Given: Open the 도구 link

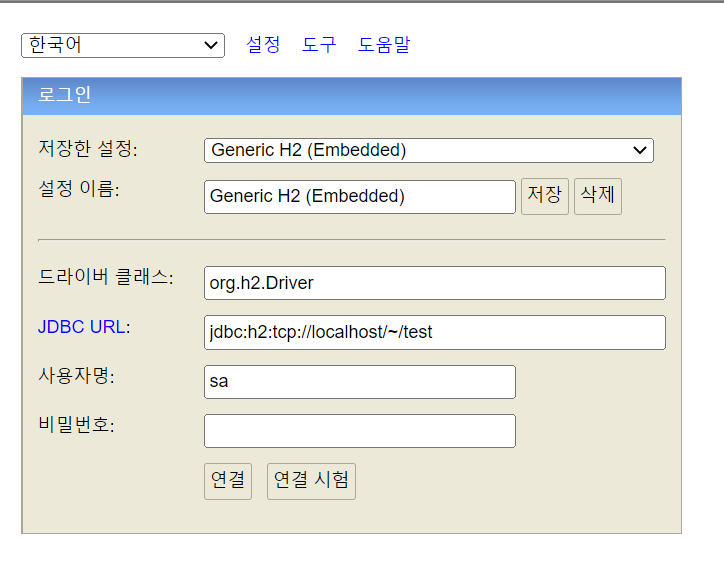Looking at the screenshot, I should (319, 45).
